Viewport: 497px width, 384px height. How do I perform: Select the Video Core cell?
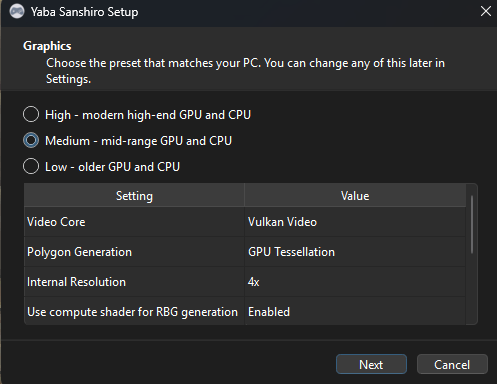(134, 222)
